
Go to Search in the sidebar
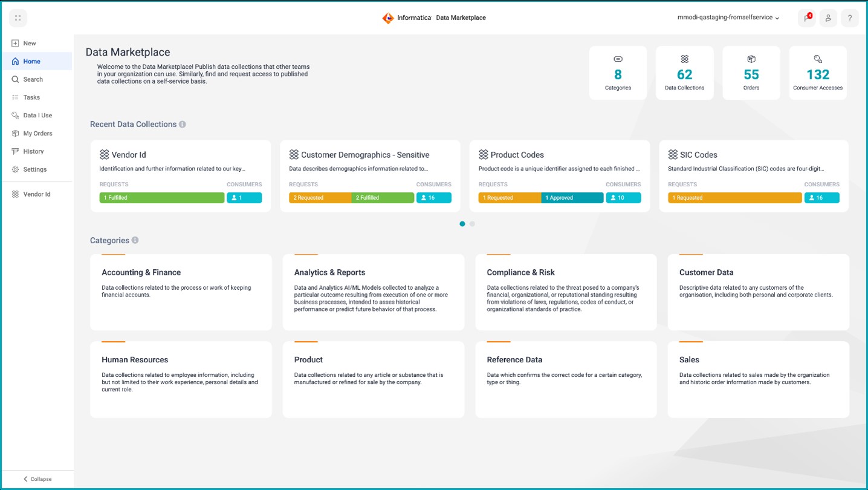[x=33, y=79]
